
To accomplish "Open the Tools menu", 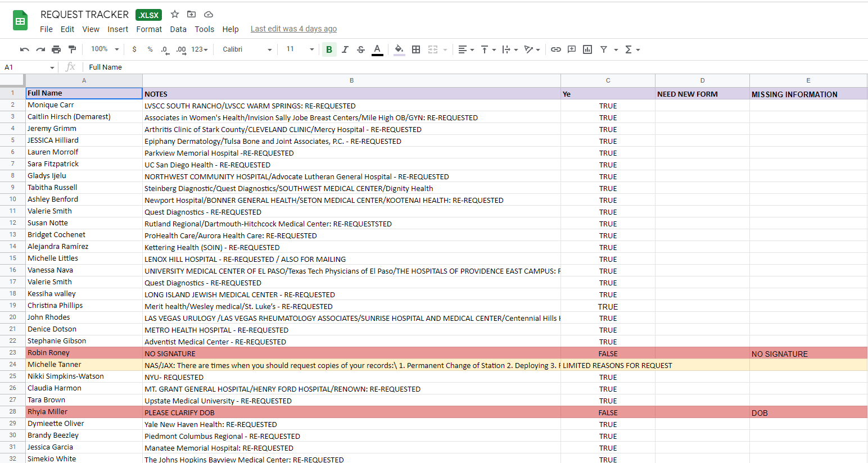I will coord(204,29).
